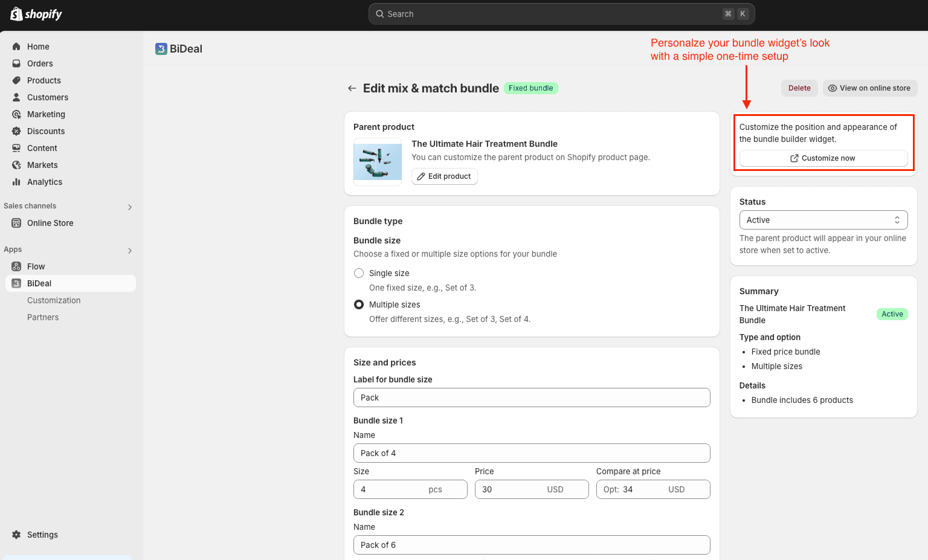Image resolution: width=928 pixels, height=560 pixels.
Task: Click the Size field showing 4 pcs
Action: pyautogui.click(x=410, y=489)
